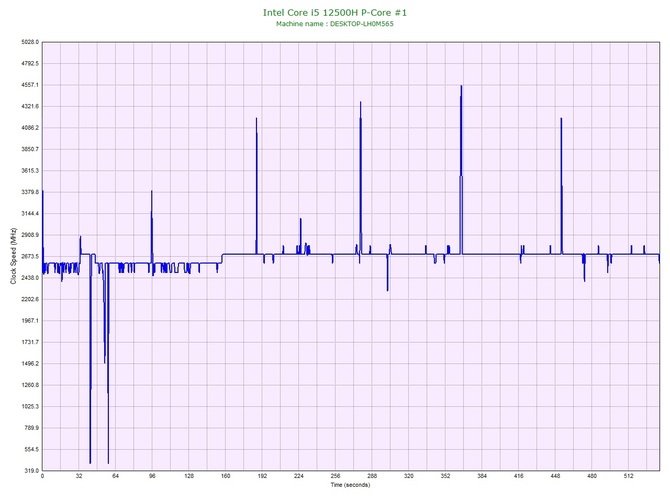Click the 4086.2 y-axis value
Screen dimensions: 670x502
(30, 128)
